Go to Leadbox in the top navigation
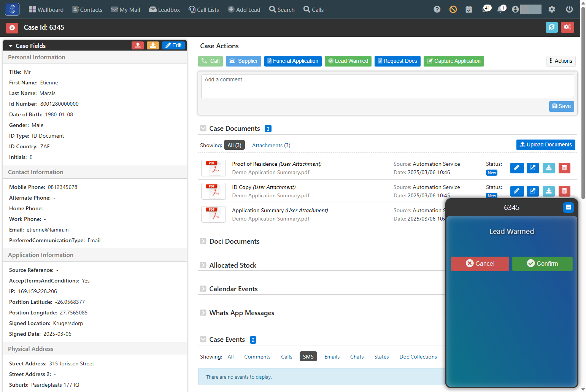 point(164,10)
